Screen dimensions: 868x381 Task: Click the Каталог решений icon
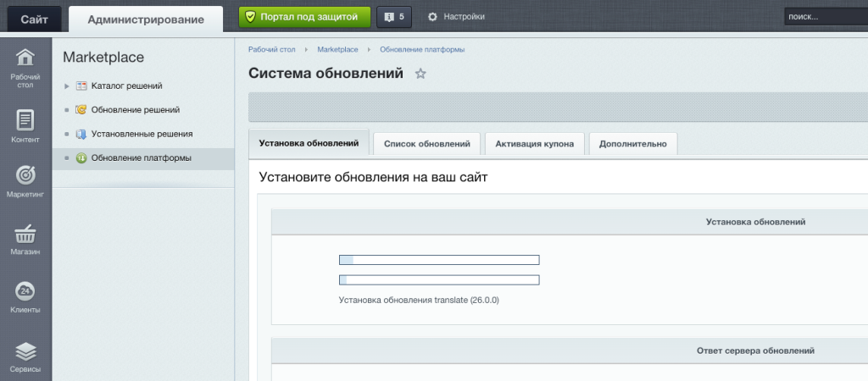pyautogui.click(x=81, y=86)
